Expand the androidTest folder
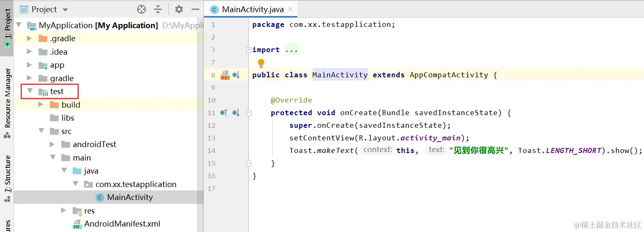644x232 pixels. coord(52,144)
